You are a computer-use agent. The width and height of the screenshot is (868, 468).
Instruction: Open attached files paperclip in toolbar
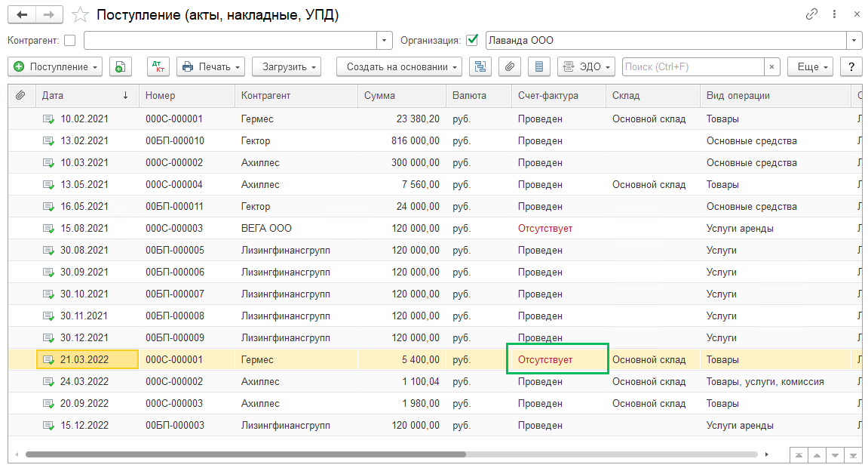tap(509, 67)
